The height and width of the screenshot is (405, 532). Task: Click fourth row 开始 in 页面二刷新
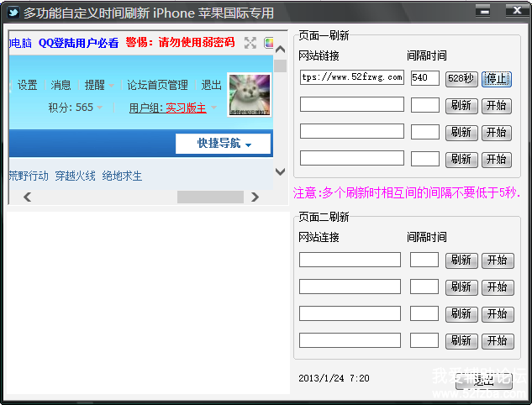[x=498, y=341]
